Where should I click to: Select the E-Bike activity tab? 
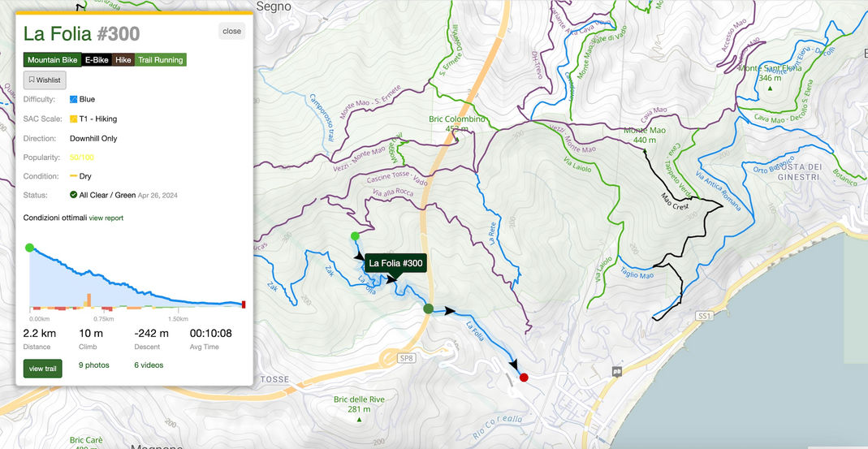(x=97, y=60)
